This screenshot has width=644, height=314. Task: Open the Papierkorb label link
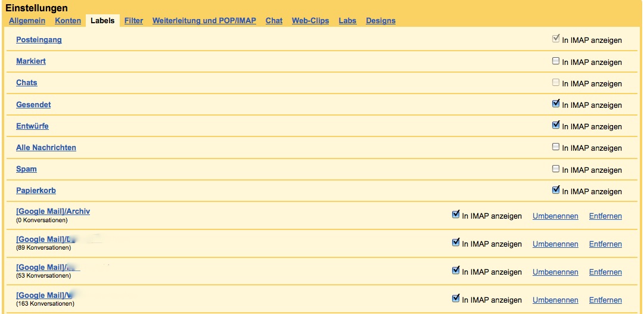pyautogui.click(x=36, y=191)
